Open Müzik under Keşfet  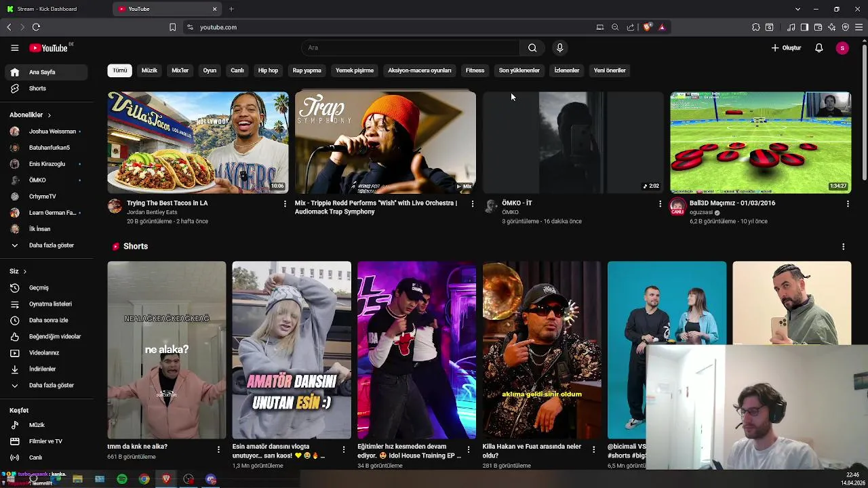pyautogui.click(x=45, y=425)
